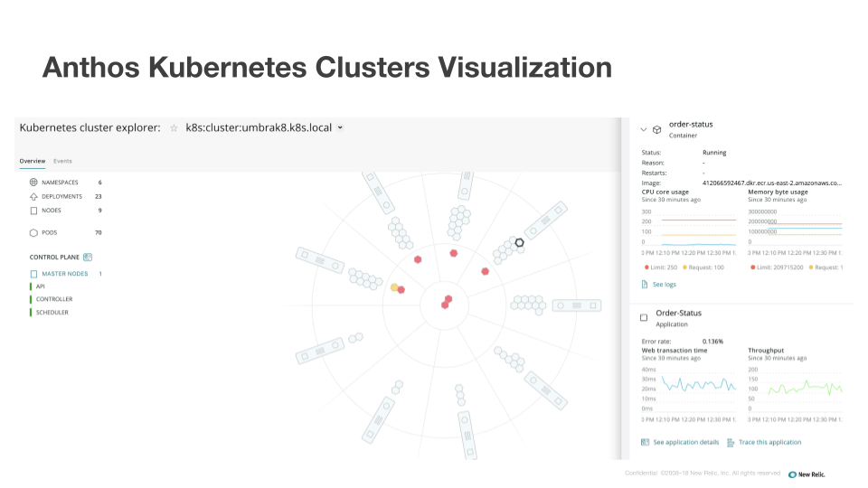Click the CPU Request: 100 legend dot
The image size is (868, 488).
pyautogui.click(x=684, y=267)
